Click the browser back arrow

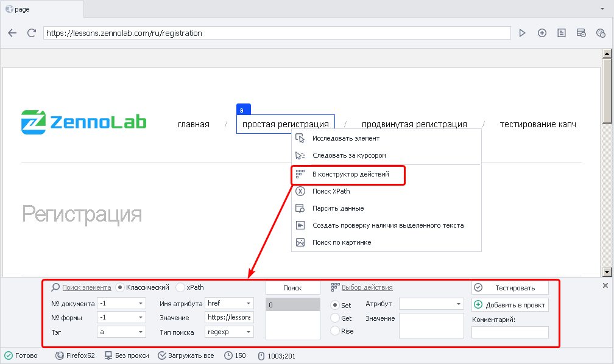tap(12, 33)
